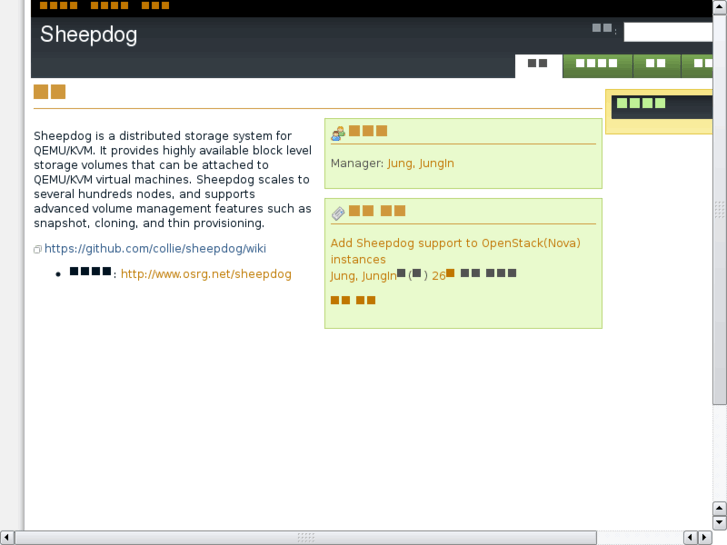The width and height of the screenshot is (727, 545).
Task: Open manager Jung, JungIn's profile link
Action: (421, 163)
